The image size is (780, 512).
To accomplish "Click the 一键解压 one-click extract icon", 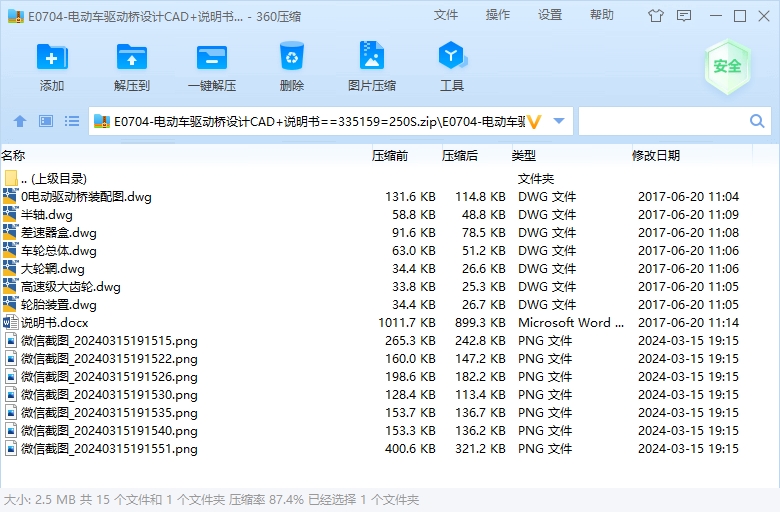I will pyautogui.click(x=212, y=57).
